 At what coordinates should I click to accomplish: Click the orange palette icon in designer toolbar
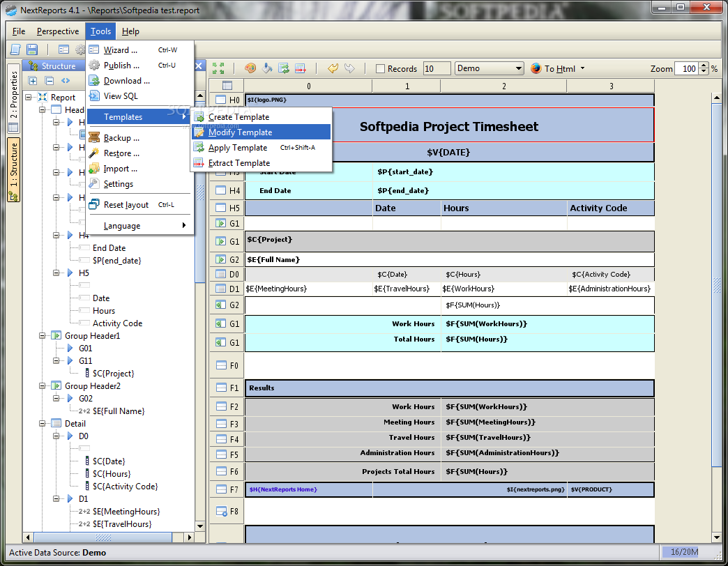(250, 68)
